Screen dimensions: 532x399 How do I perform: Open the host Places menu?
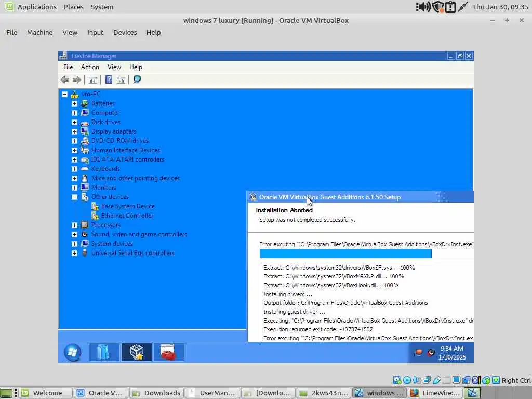point(73,7)
